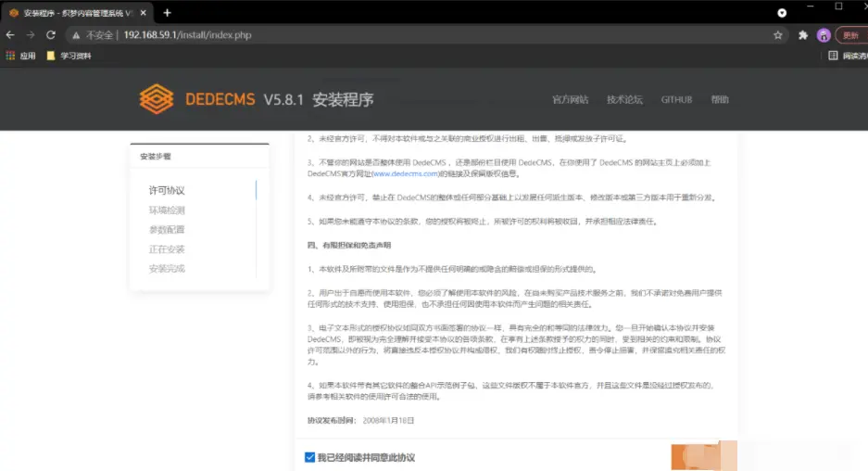This screenshot has width=868, height=471.
Task: Follow the www.dedecms.com hyperlink
Action: click(406, 174)
